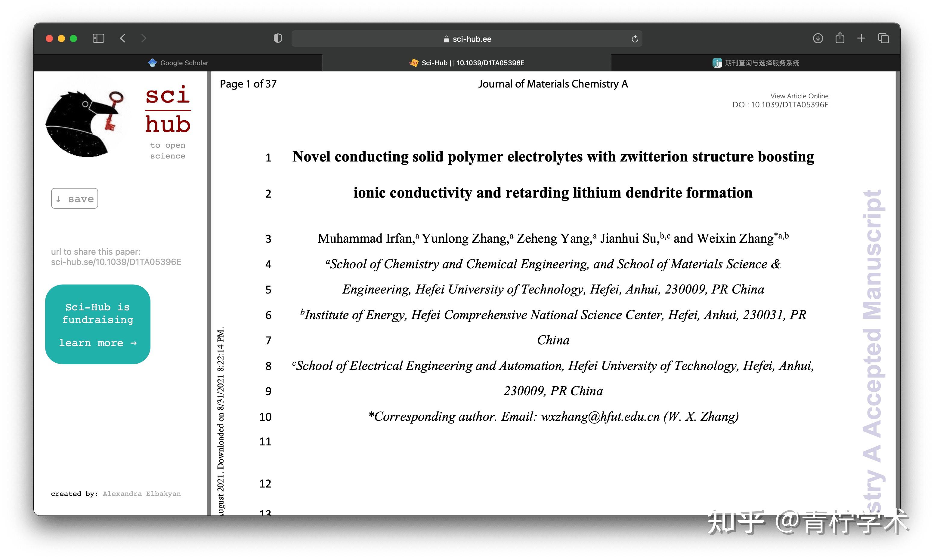Open a new tab with the plus icon

[861, 38]
